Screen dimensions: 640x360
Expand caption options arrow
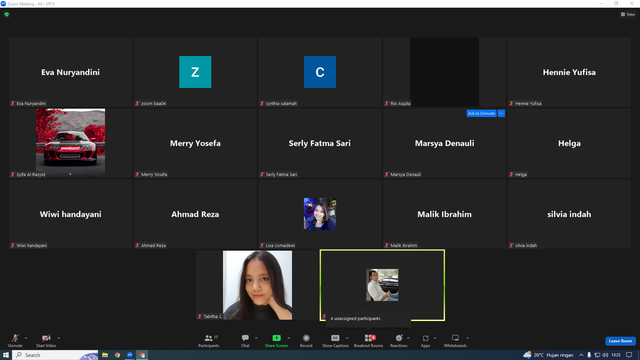[347, 338]
